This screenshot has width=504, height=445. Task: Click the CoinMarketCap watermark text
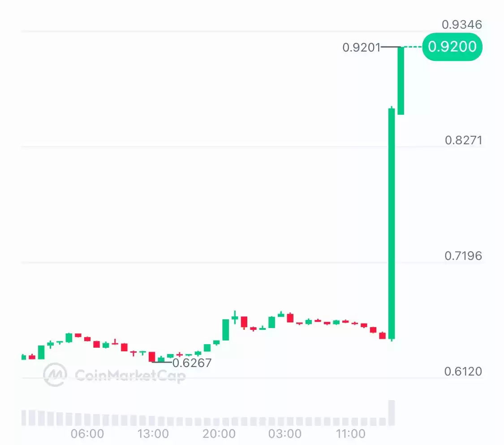click(130, 376)
